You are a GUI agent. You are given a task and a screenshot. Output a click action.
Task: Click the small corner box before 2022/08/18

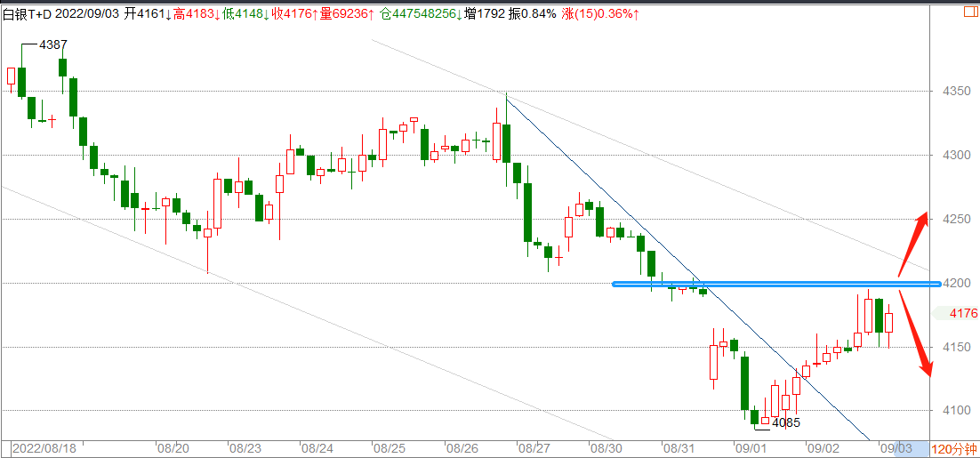click(5, 448)
